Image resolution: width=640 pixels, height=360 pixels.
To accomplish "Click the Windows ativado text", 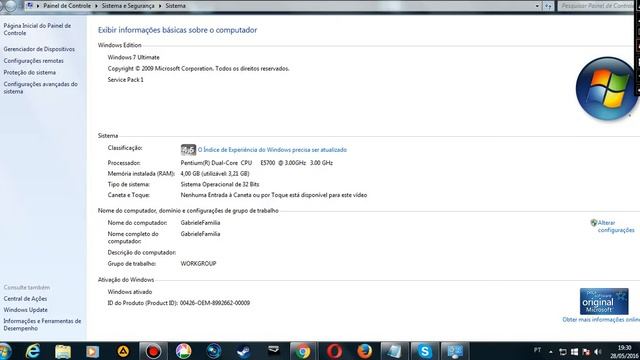I will pyautogui.click(x=130, y=292).
